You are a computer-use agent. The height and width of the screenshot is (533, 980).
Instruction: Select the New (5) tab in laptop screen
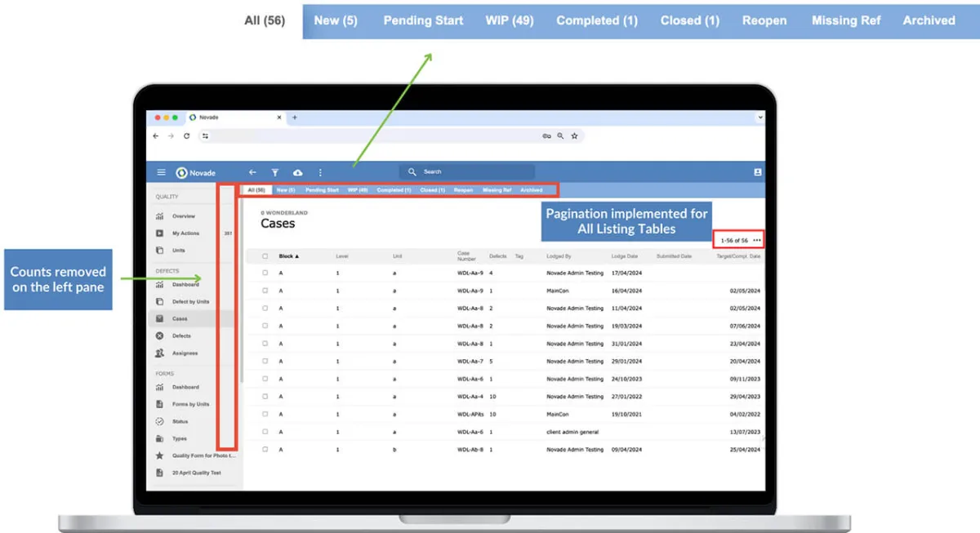point(285,190)
